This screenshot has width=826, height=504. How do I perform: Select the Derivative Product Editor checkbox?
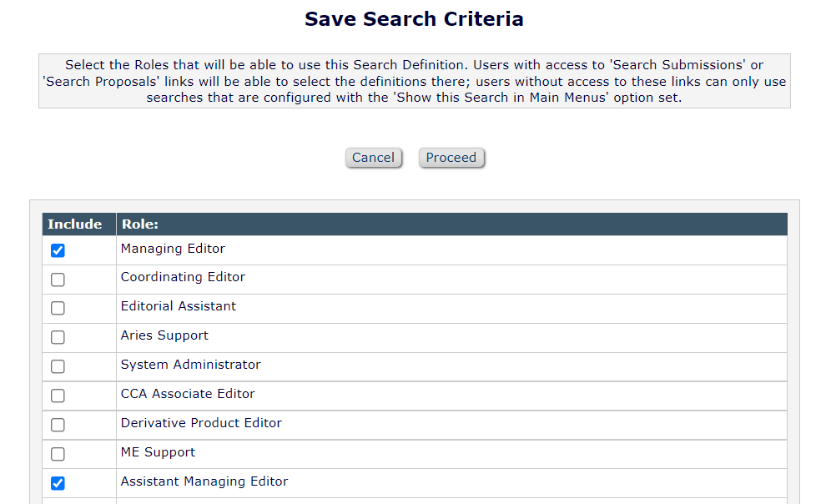coord(58,425)
